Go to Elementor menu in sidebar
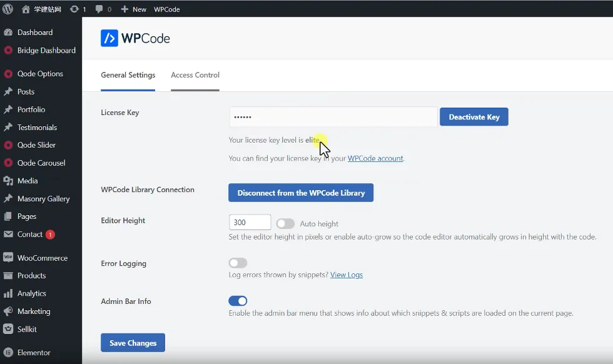Viewport: 613px width, 364px height. click(x=34, y=353)
